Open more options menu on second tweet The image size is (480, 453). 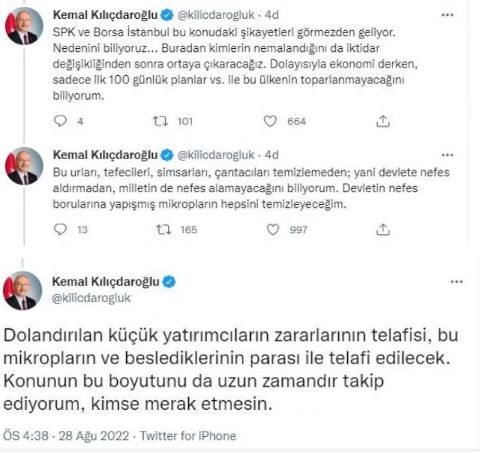click(x=447, y=155)
